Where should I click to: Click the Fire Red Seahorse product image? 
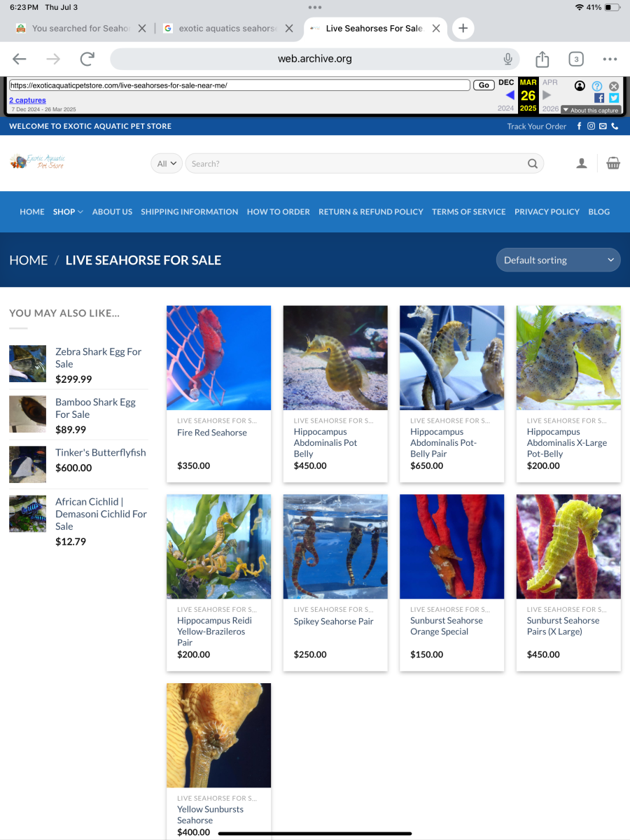[x=218, y=358]
